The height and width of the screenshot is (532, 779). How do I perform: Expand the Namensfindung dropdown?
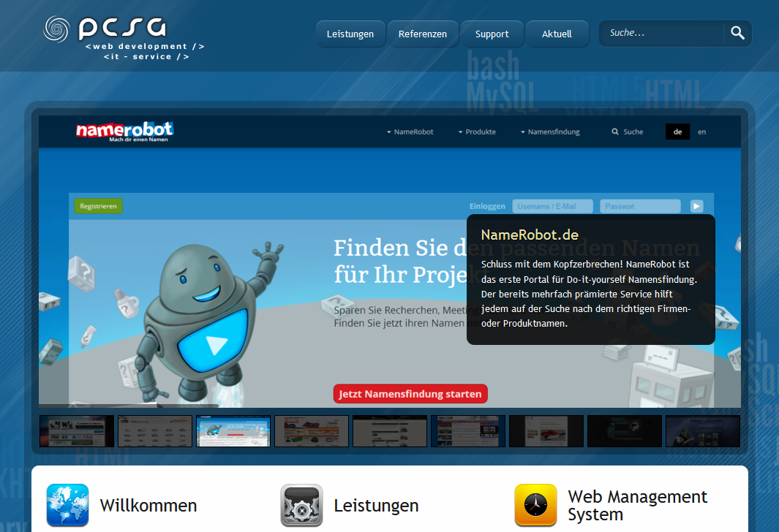[550, 132]
